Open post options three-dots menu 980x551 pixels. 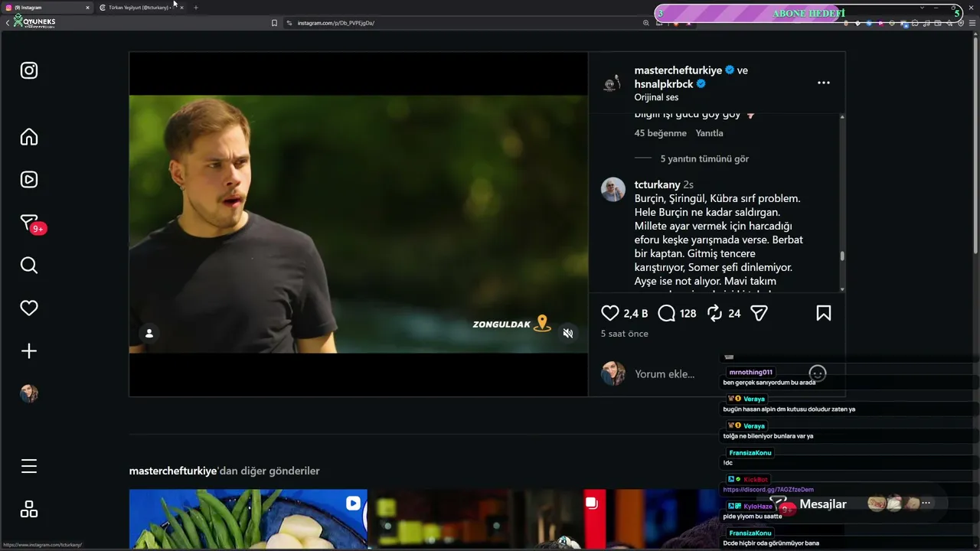tap(824, 83)
